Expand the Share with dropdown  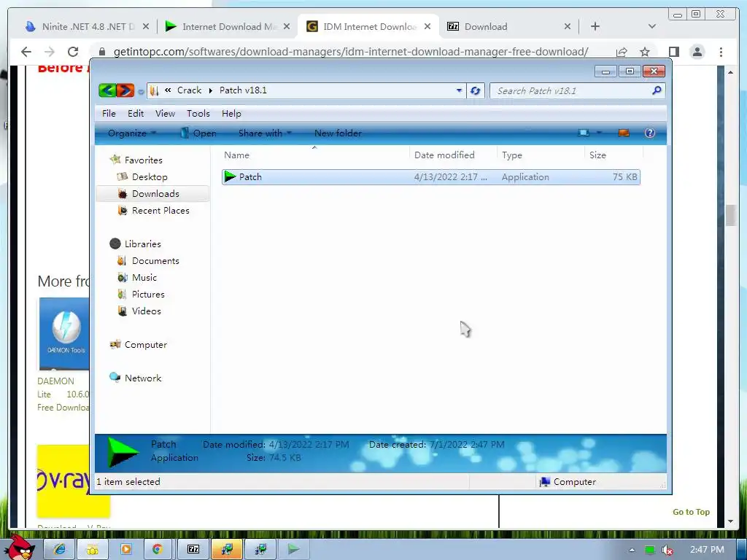click(x=265, y=133)
